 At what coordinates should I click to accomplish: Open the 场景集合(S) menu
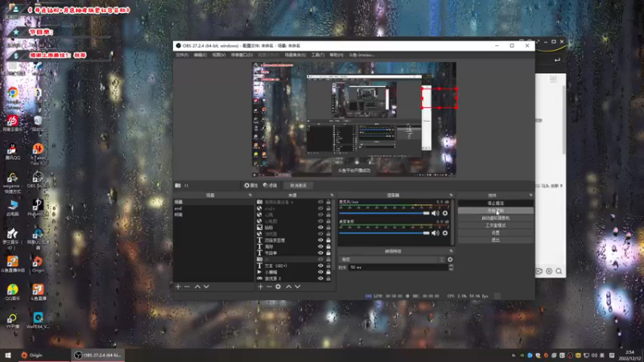click(x=295, y=55)
